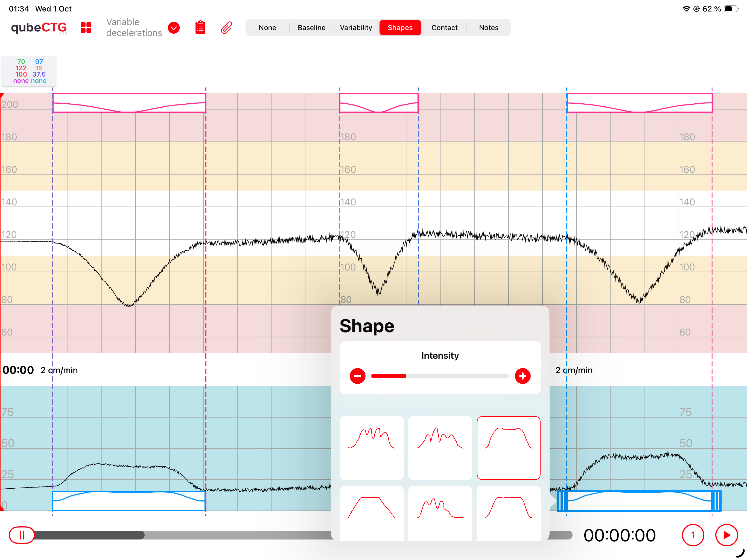
Task: Tap the Wi-Fi status icon
Action: 686,9
